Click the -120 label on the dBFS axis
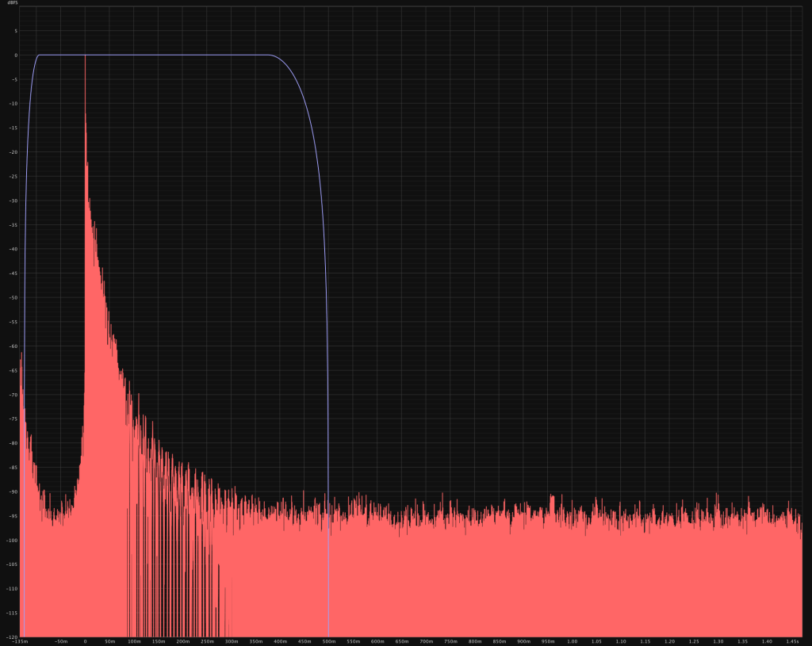Viewport: 812px width, 646px height. [x=12, y=636]
